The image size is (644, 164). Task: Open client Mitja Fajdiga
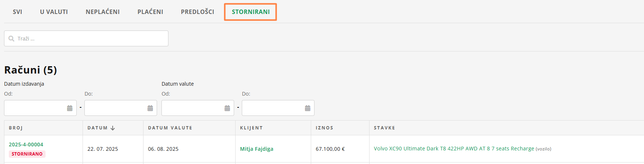click(x=256, y=149)
